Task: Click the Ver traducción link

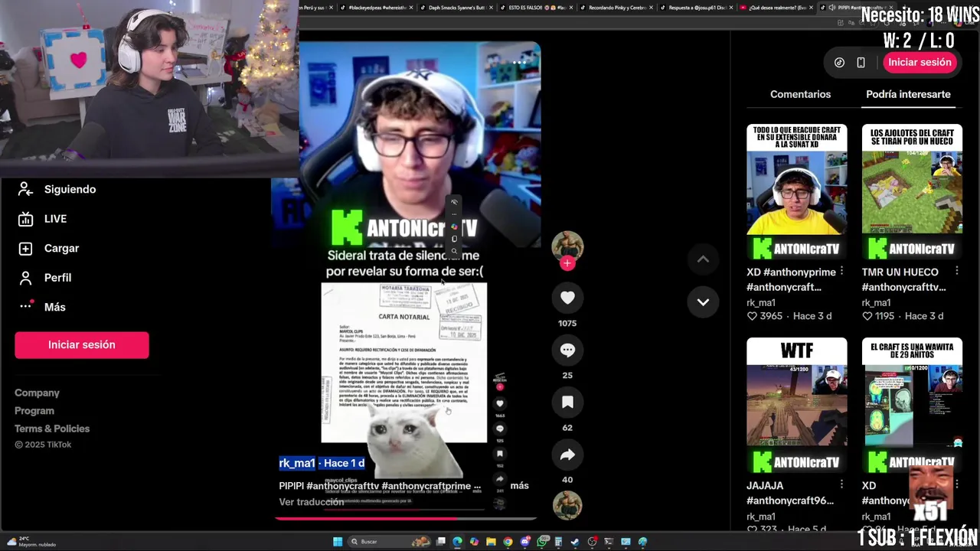Action: pos(311,502)
